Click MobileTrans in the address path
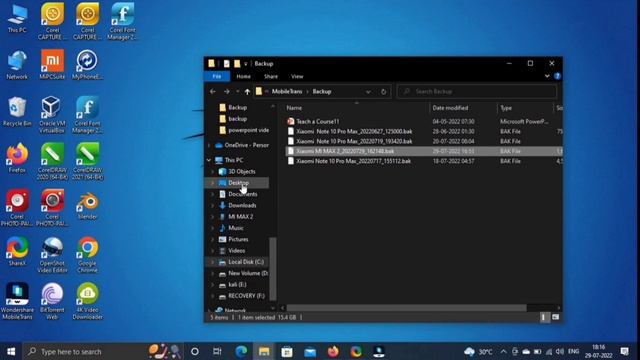This screenshot has height=360, width=640. [287, 91]
